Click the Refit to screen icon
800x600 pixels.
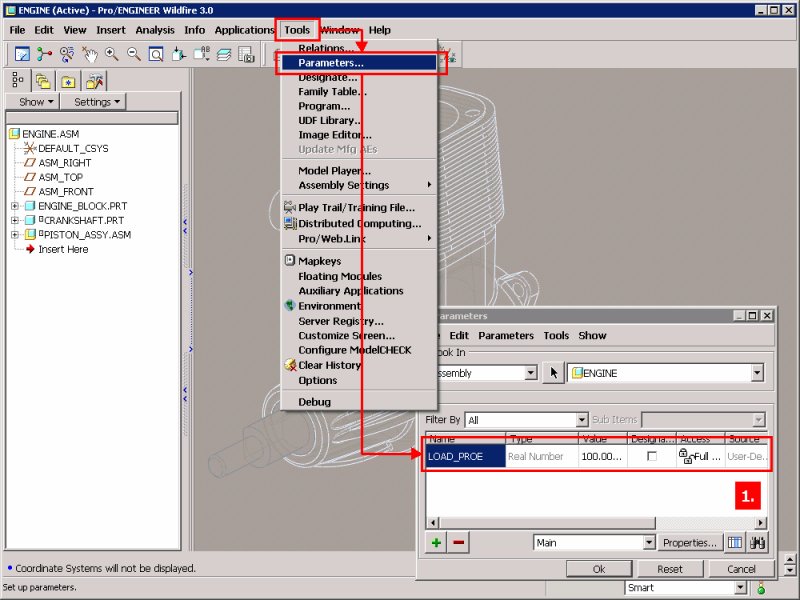156,54
